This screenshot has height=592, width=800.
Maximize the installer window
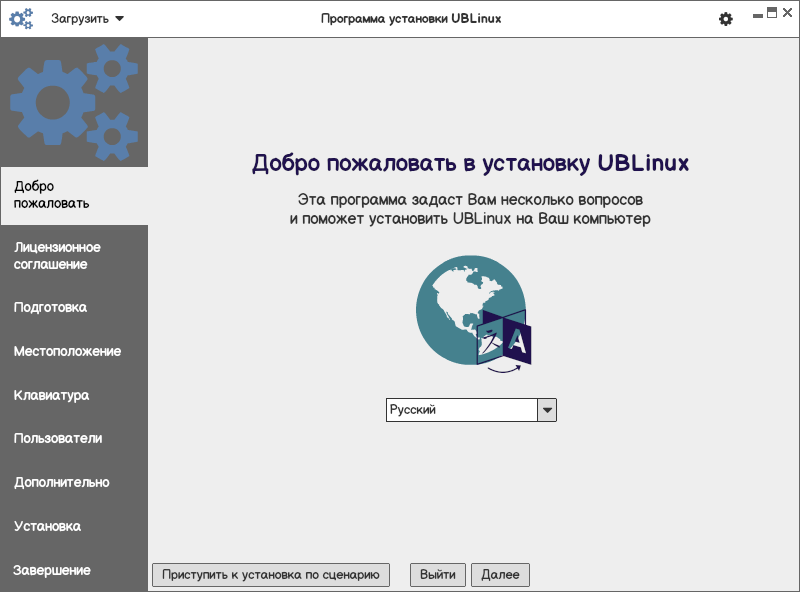(772, 13)
